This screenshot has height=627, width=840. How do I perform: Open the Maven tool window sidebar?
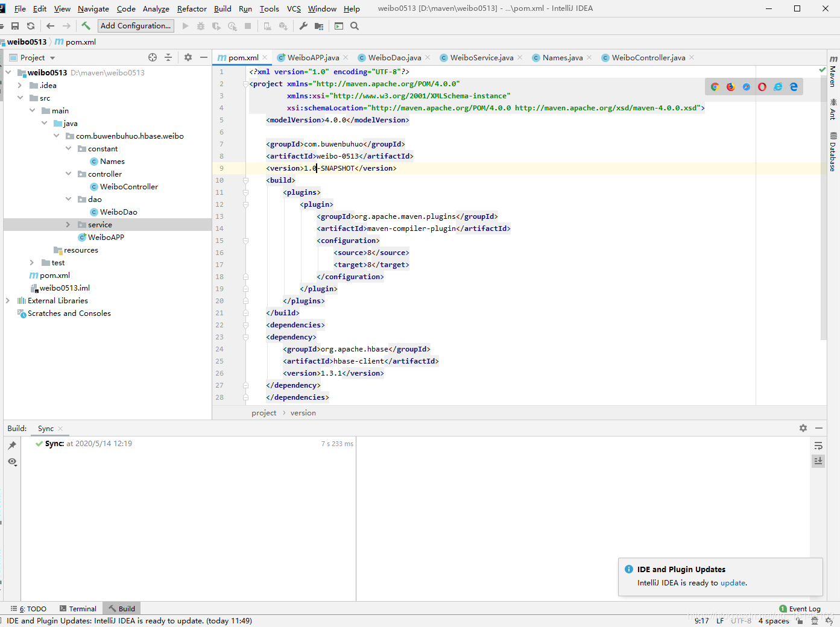tap(833, 72)
